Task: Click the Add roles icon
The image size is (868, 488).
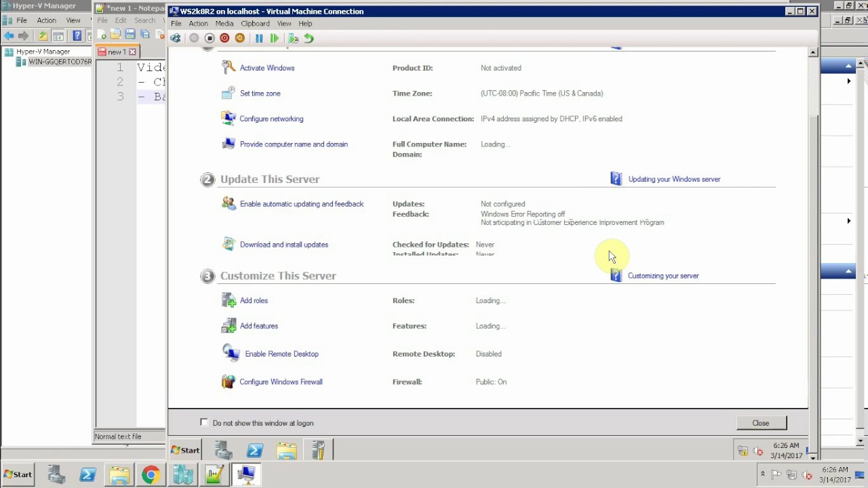Action: pyautogui.click(x=229, y=300)
